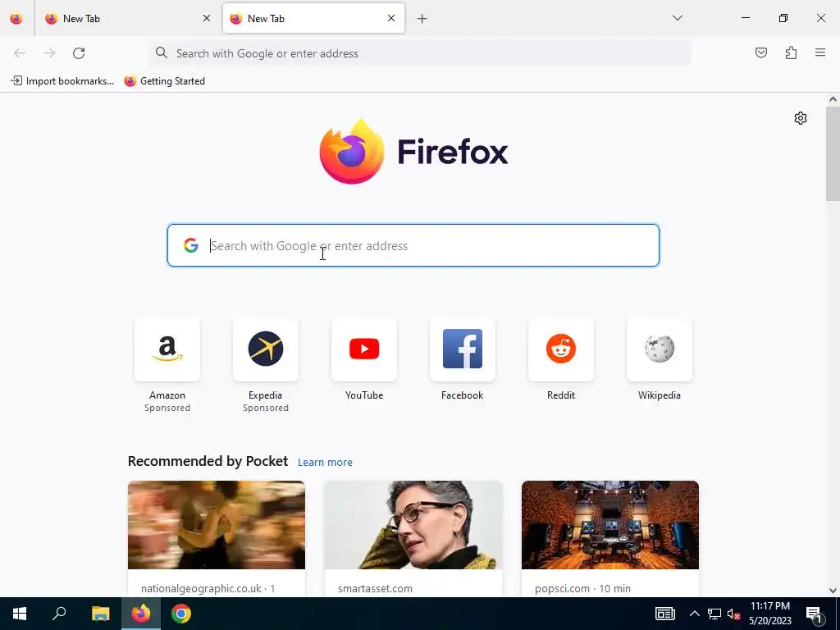Focus the Search with Google page field
840x630 pixels.
click(x=413, y=245)
